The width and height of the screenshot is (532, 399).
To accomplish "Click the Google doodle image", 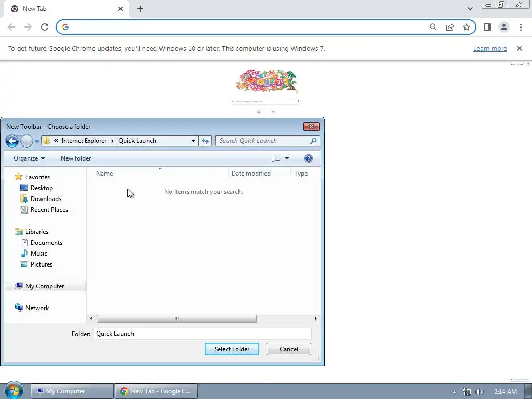I will click(267, 81).
